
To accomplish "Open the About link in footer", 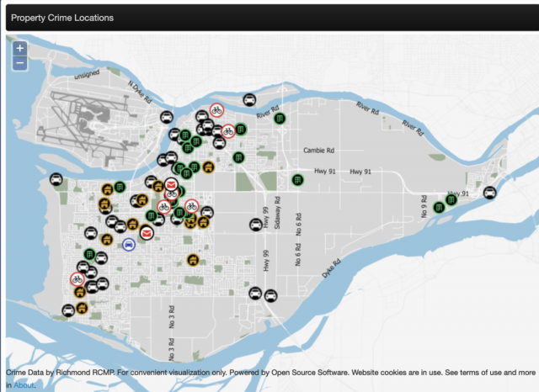I will click(x=23, y=384).
